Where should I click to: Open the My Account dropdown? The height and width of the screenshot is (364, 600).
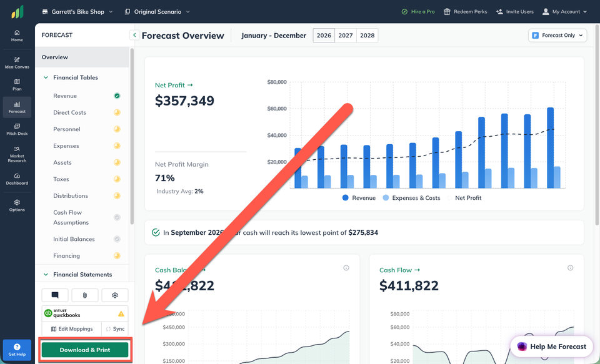point(564,12)
